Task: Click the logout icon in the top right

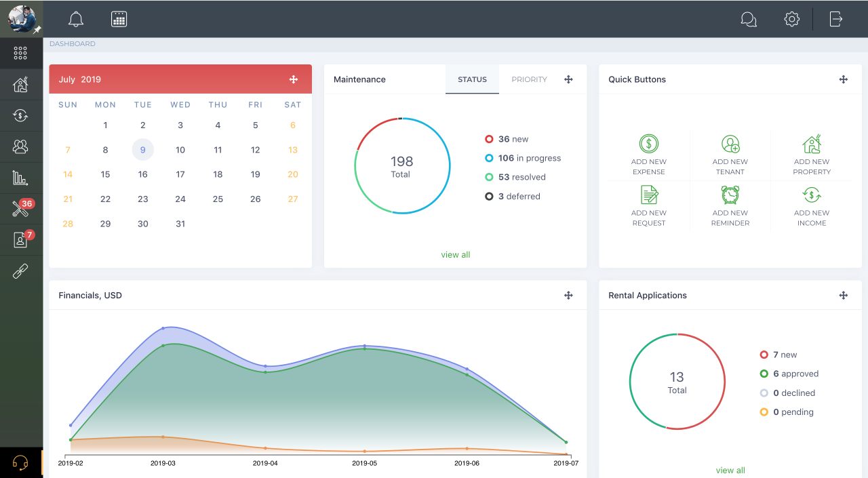Action: pyautogui.click(x=835, y=19)
